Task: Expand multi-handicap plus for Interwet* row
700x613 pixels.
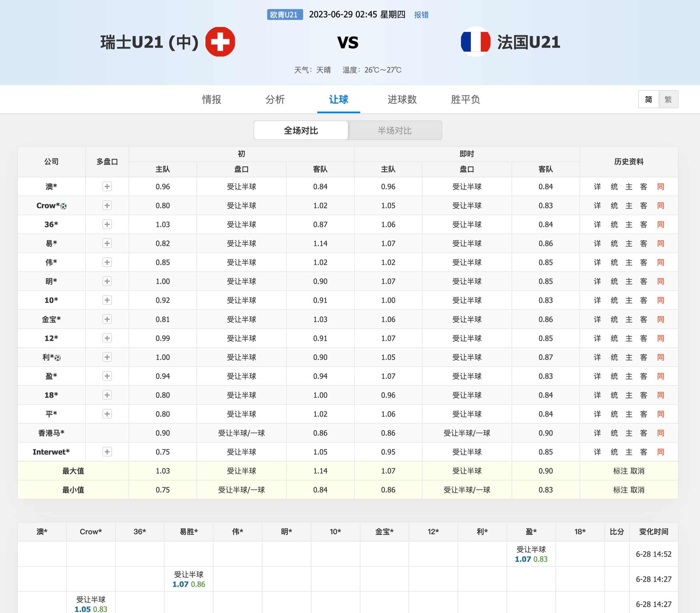Action: tap(107, 452)
